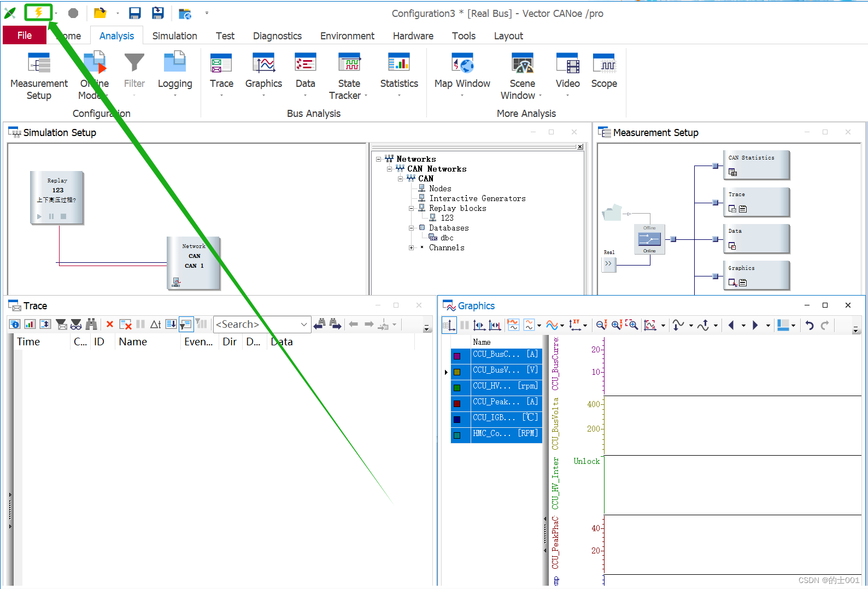Save the configuration with the floppy icon
This screenshot has height=589, width=868.
click(x=135, y=13)
